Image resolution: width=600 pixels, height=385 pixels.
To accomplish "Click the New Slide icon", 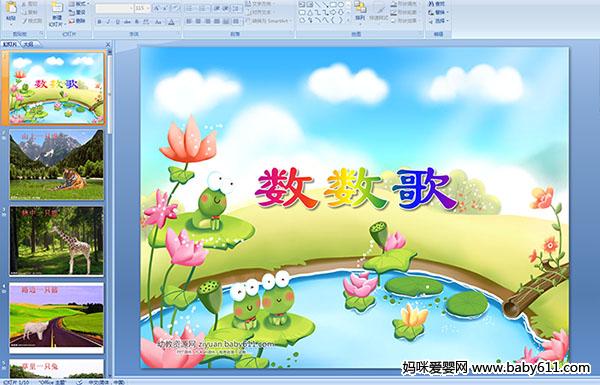I will click(x=57, y=8).
